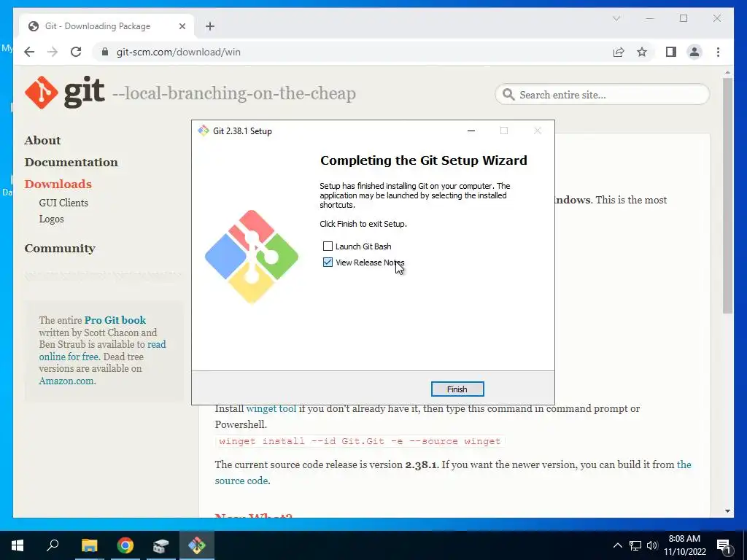Select the Git - Downloading Package tab
The width and height of the screenshot is (747, 560).
(107, 26)
